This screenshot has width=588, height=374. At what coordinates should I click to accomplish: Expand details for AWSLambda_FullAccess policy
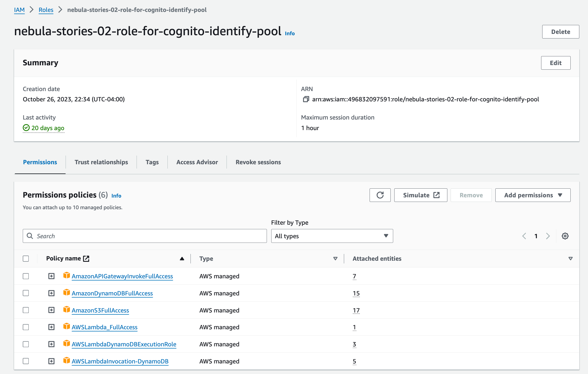[51, 327]
